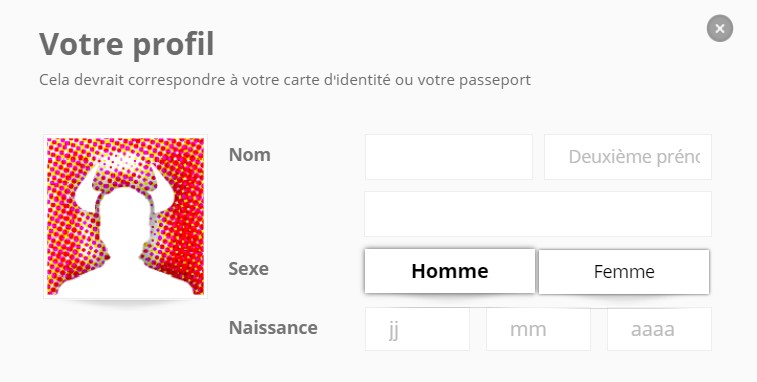Close the Votre profil dialog
The height and width of the screenshot is (382, 757).
click(719, 28)
